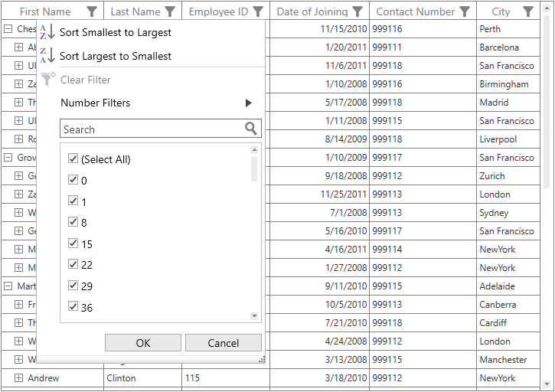Uncheck the 29 value checkbox
Screen dimensions: 555x392
[x=73, y=285]
